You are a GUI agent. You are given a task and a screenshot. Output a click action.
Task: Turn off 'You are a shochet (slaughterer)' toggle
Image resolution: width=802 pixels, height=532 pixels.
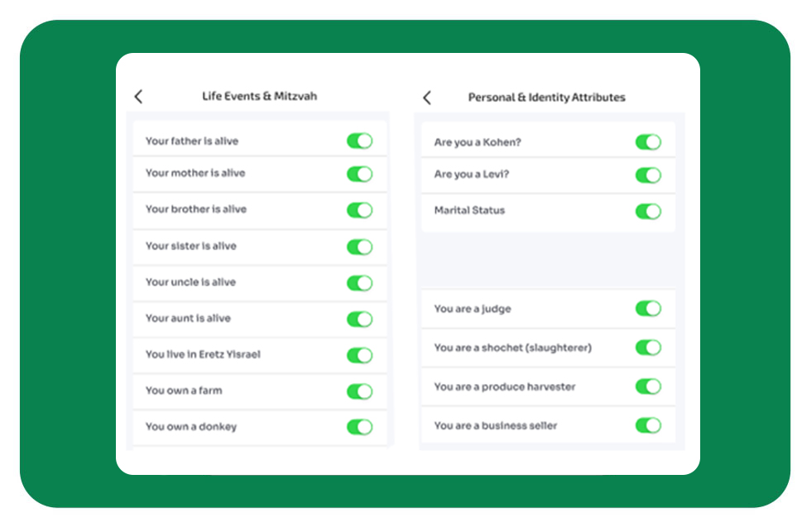click(x=648, y=347)
